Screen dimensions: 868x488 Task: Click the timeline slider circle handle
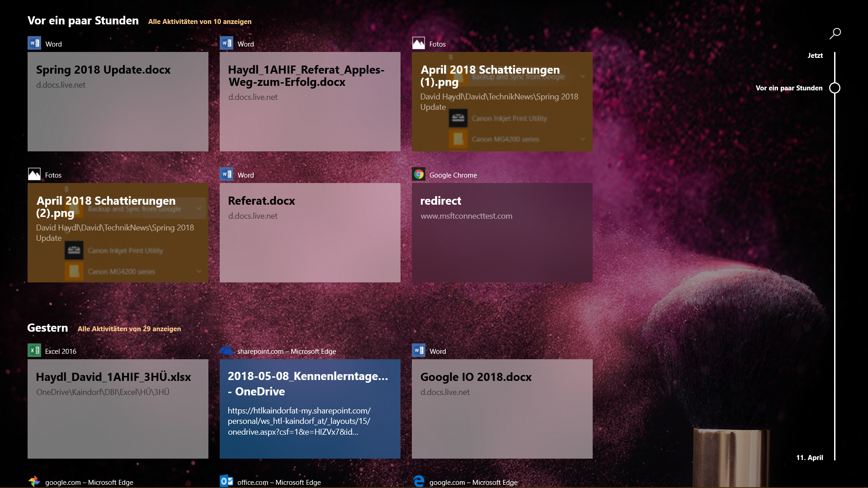[x=835, y=88]
